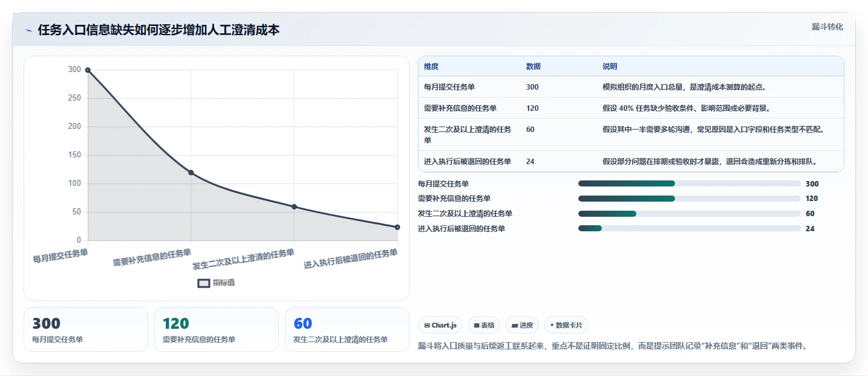Select the chart data point at 300

click(88, 70)
